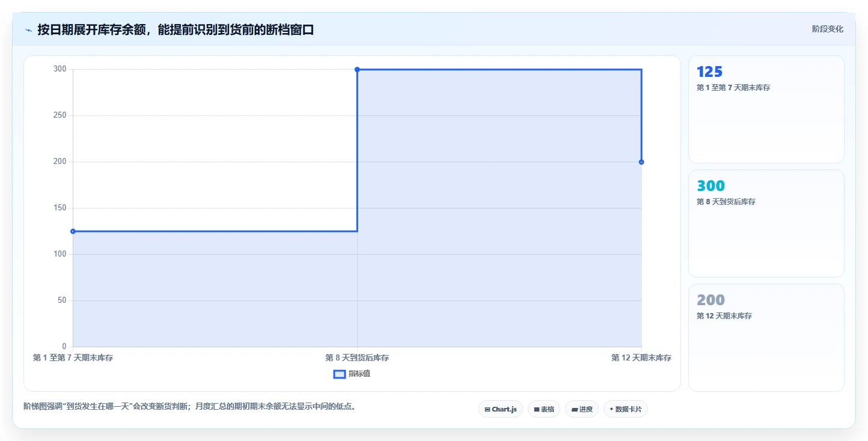This screenshot has width=868, height=441.
Task: Click the y-axis tick 300
Action: (x=60, y=69)
